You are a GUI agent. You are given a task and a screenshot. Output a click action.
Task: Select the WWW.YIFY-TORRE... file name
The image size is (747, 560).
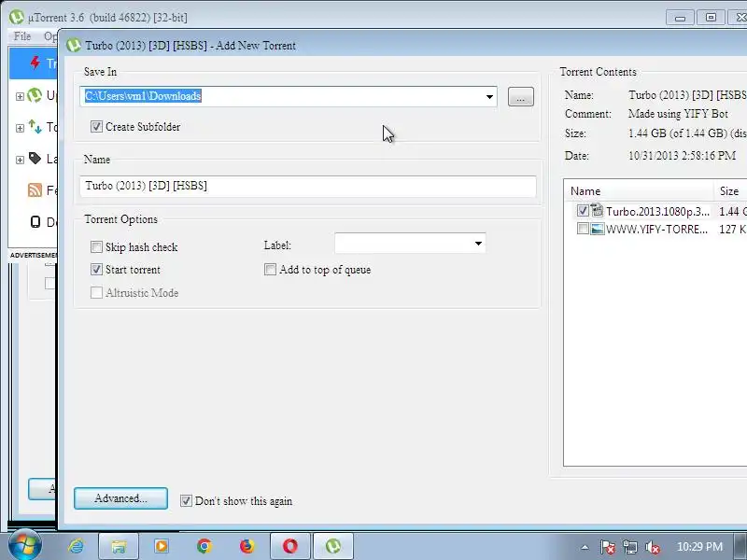tap(656, 229)
